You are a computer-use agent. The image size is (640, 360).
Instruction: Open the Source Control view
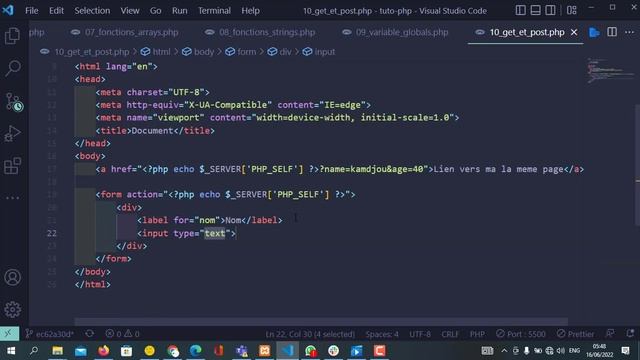13,102
